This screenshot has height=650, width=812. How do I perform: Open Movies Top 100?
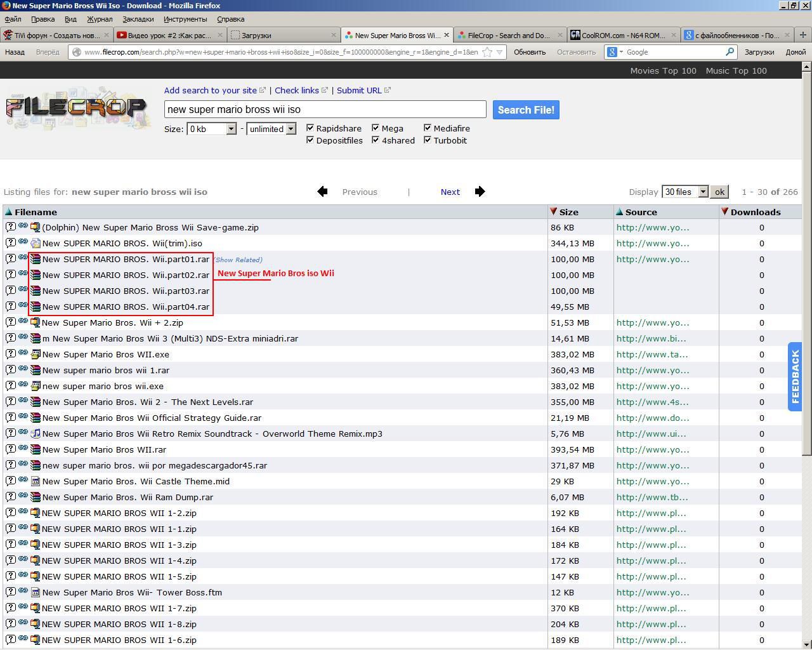(663, 70)
